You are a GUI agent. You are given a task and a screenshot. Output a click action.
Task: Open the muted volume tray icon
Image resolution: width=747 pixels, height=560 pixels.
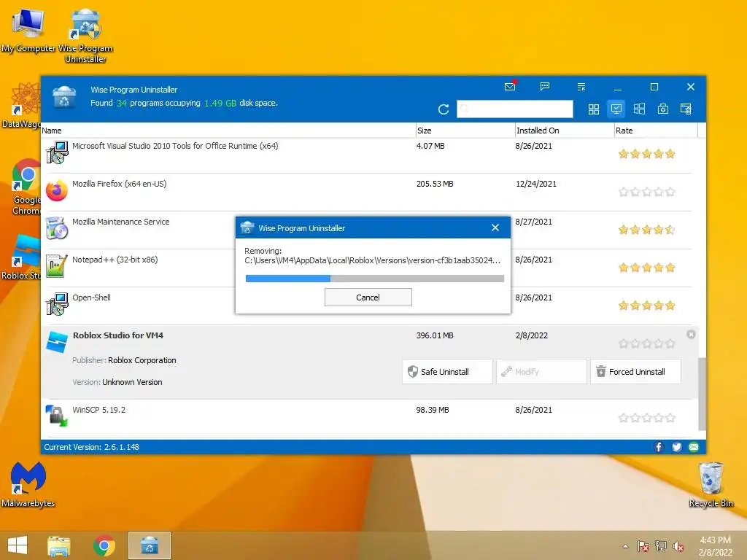[678, 546]
